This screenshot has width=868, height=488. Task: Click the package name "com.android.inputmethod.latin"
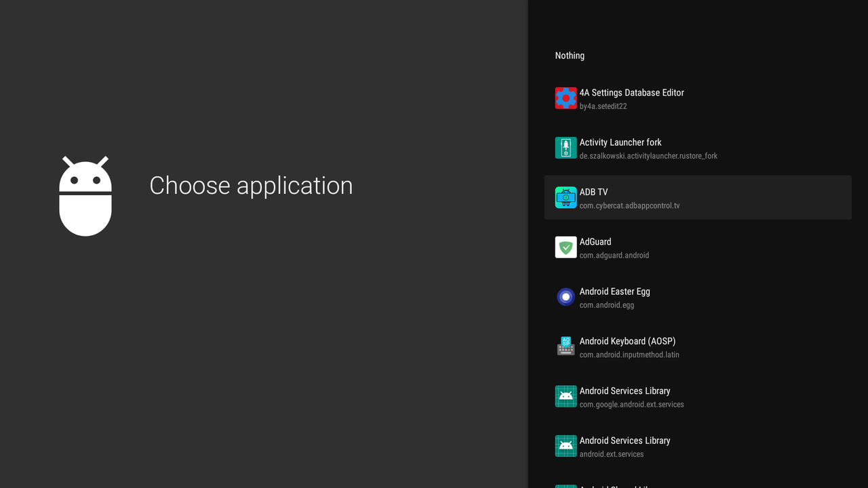[x=629, y=354]
